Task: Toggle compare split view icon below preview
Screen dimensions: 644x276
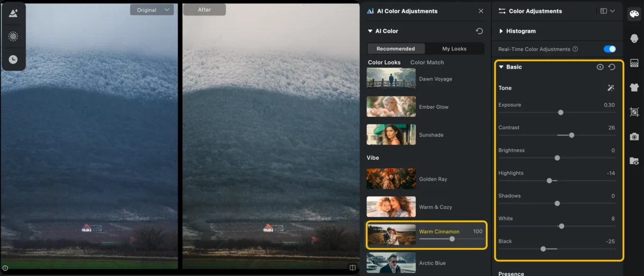Action: pyautogui.click(x=353, y=267)
